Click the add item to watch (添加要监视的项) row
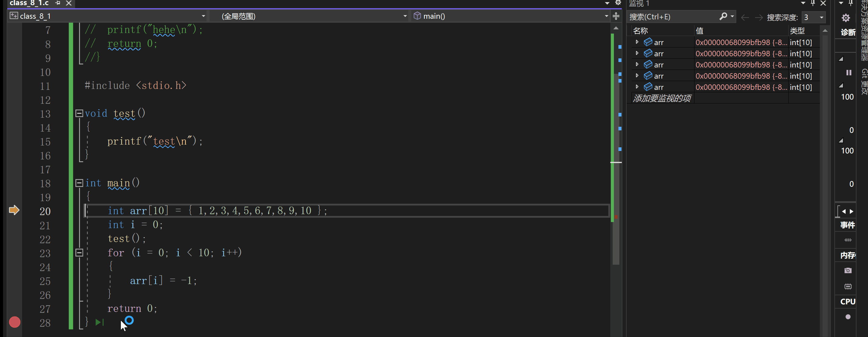Screen dimensions: 868x337 click(662, 98)
